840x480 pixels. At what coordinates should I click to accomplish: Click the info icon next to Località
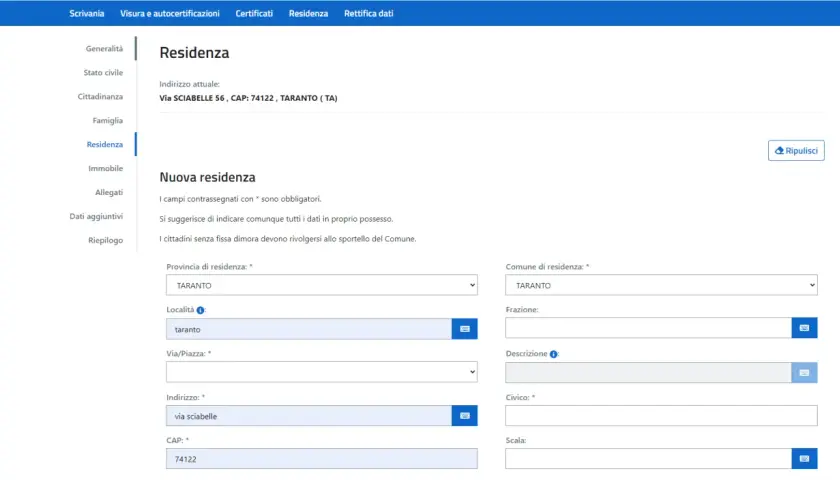tap(200, 310)
